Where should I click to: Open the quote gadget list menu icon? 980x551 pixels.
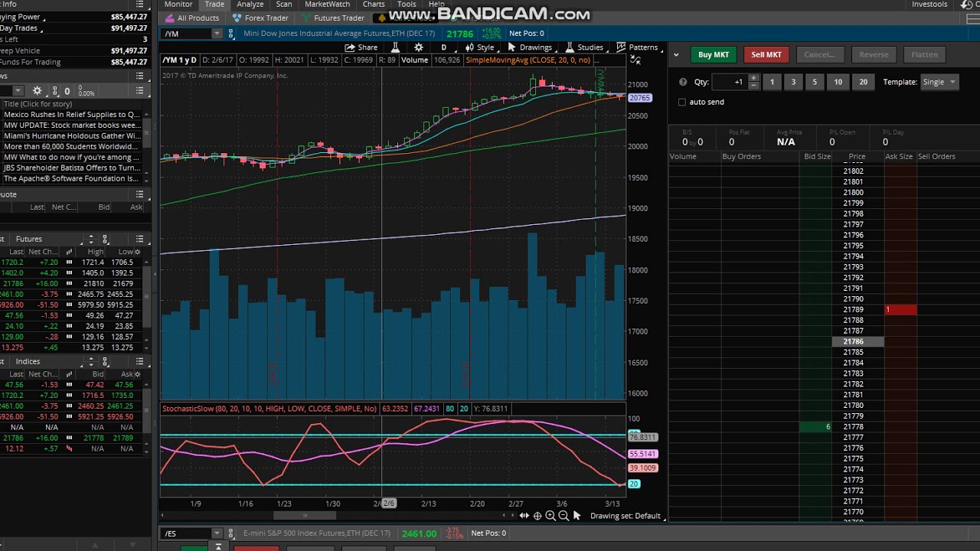coord(139,194)
